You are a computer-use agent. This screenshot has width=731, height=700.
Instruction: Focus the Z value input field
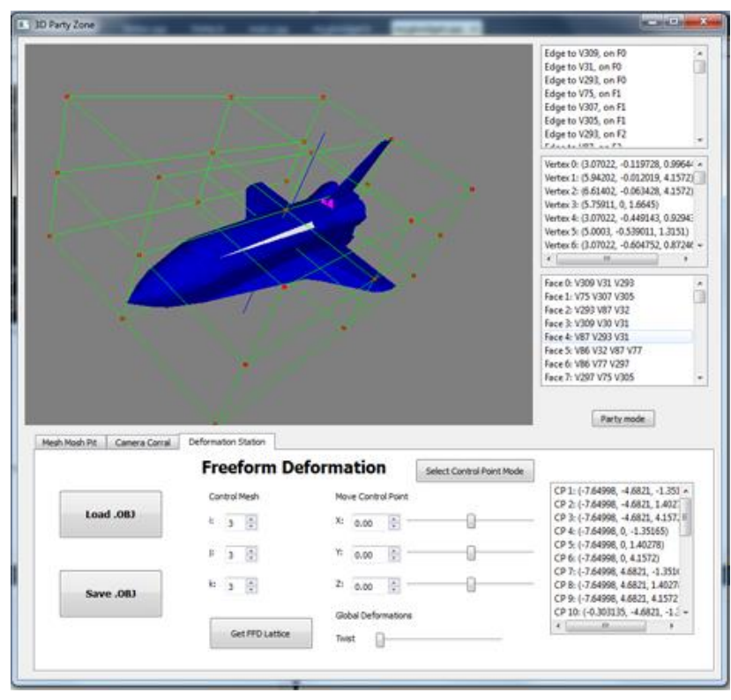(x=370, y=586)
